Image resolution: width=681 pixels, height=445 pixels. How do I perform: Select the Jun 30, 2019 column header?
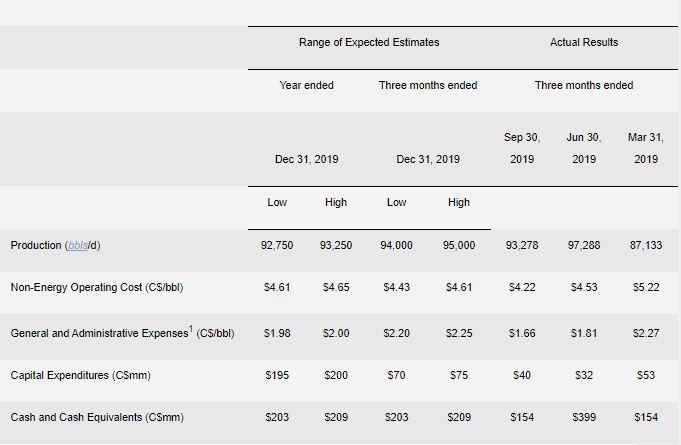coord(584,148)
